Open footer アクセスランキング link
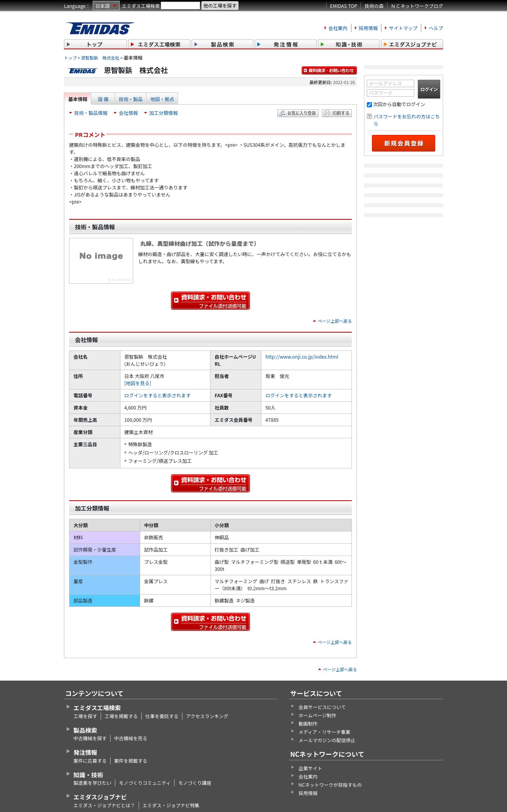 (207, 716)
